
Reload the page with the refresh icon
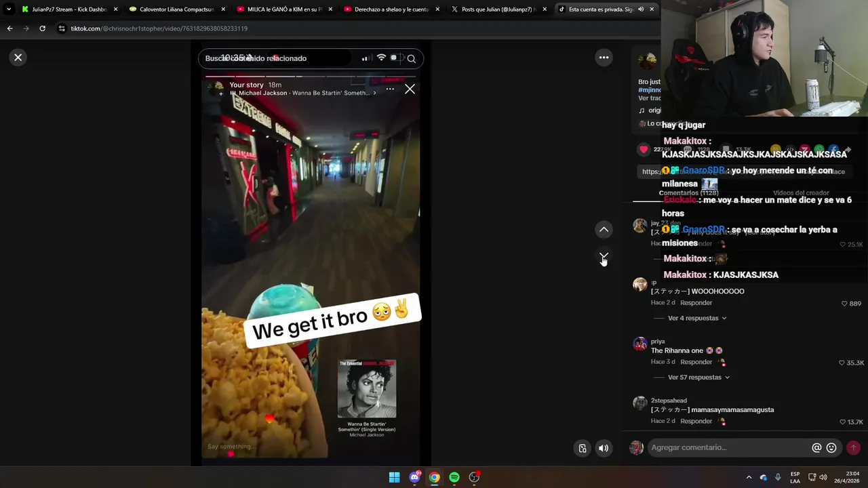pos(42,28)
